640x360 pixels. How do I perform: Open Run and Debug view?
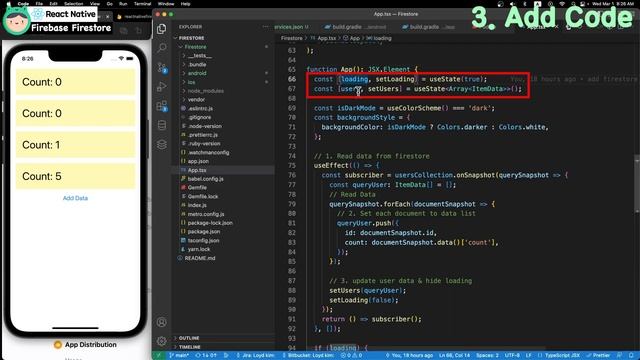coord(162,87)
